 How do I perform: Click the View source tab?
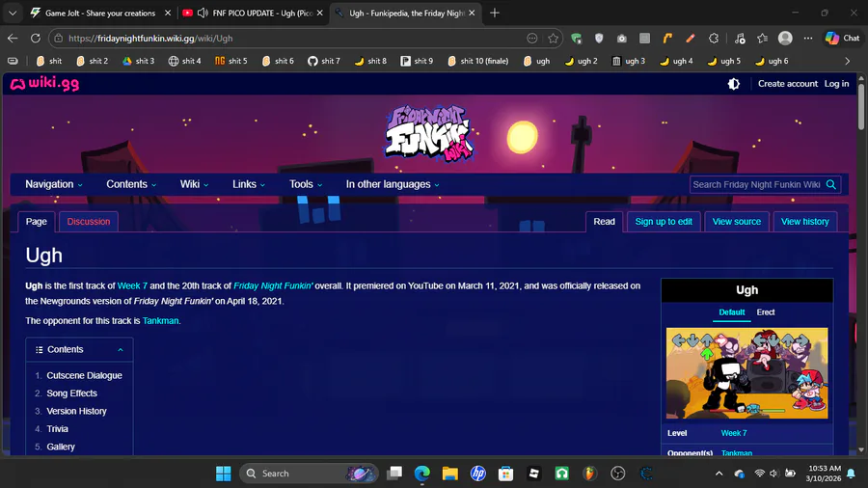click(736, 221)
